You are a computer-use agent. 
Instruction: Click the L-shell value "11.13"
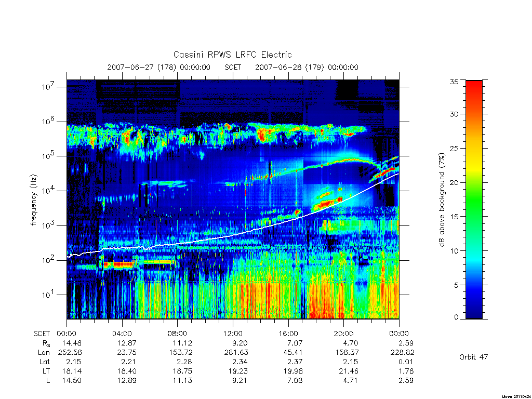coord(182,381)
